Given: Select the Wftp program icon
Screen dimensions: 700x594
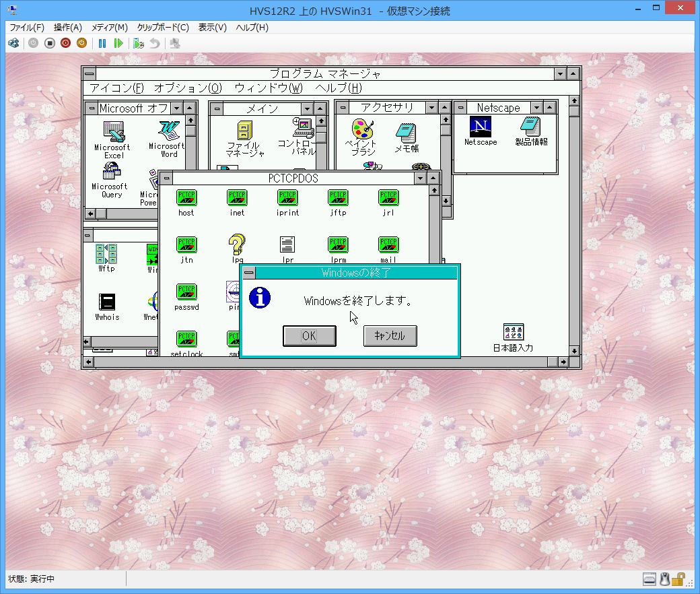Looking at the screenshot, I should pos(106,258).
